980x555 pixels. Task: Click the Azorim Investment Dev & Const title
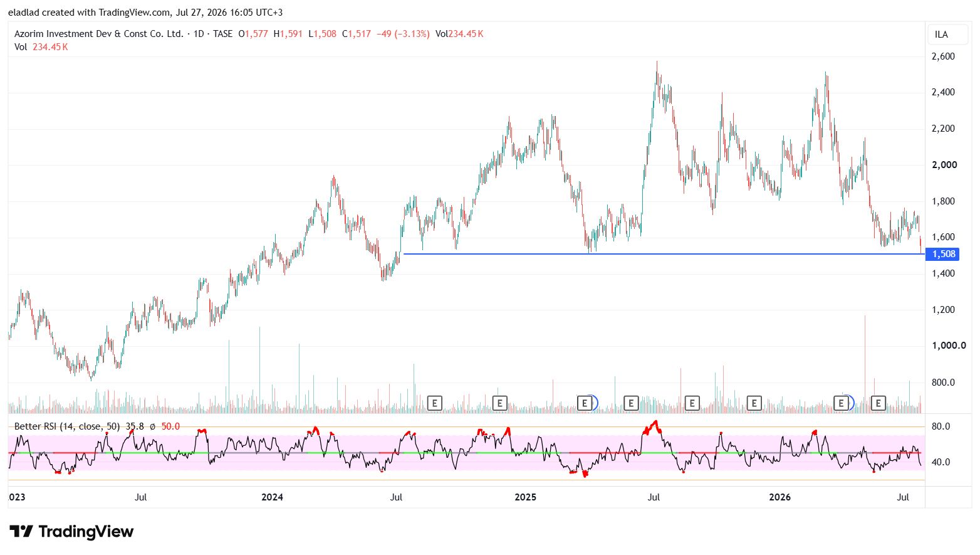99,34
